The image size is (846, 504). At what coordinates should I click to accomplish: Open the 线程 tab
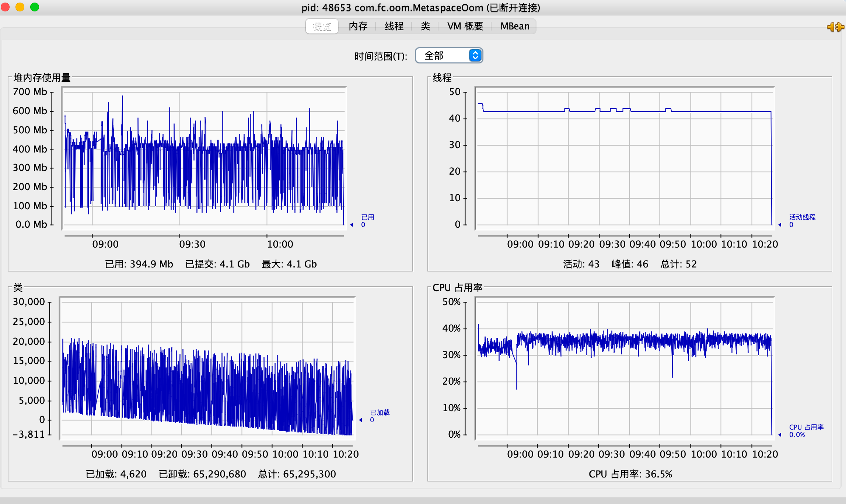pos(394,26)
